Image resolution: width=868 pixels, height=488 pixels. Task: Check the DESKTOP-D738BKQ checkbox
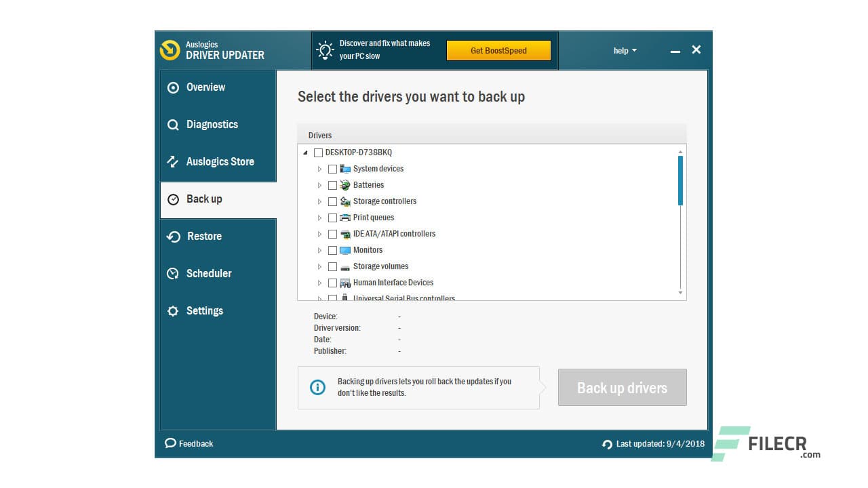[x=319, y=152]
